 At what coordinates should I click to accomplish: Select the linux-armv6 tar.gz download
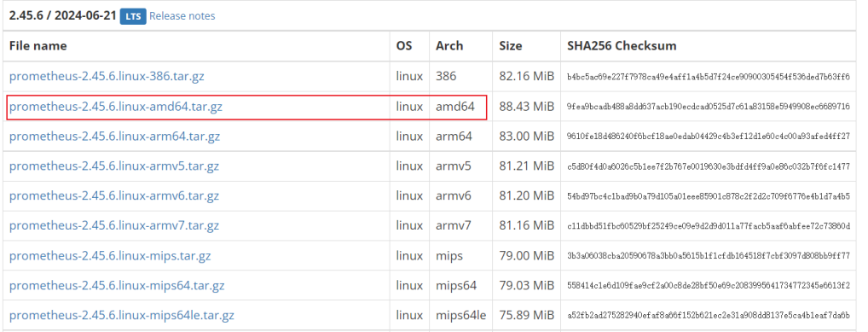114,195
